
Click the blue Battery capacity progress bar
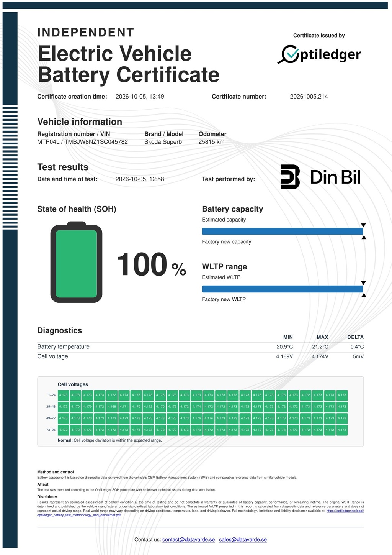282,231
